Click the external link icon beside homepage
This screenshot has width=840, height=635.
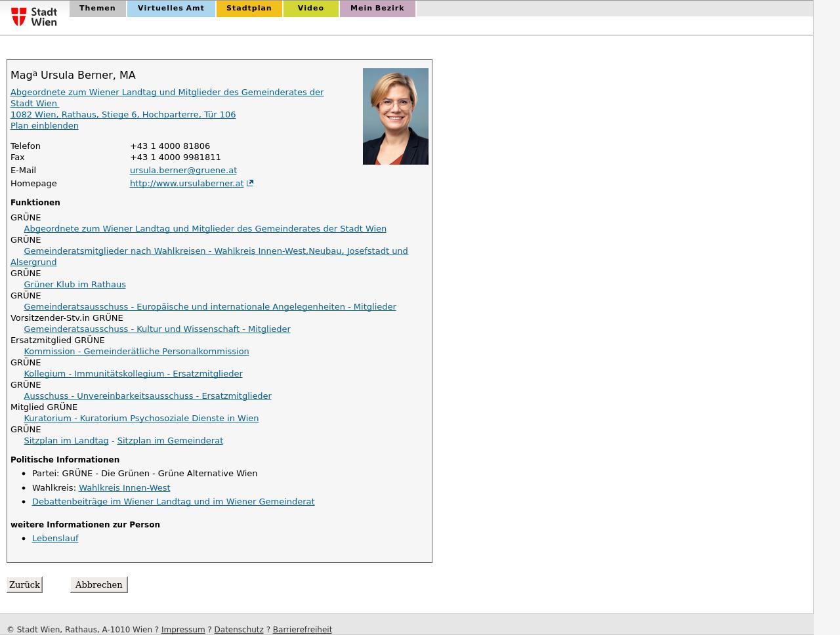[250, 184]
